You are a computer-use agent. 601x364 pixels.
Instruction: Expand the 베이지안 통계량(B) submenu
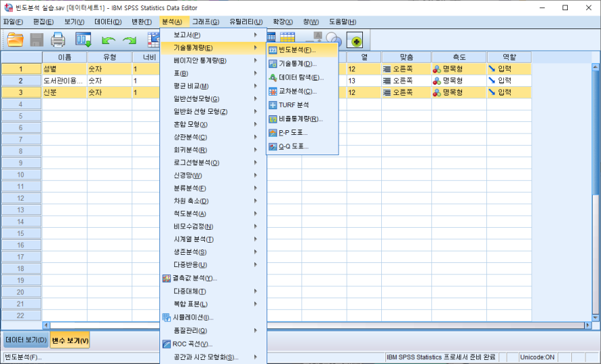[x=213, y=60]
